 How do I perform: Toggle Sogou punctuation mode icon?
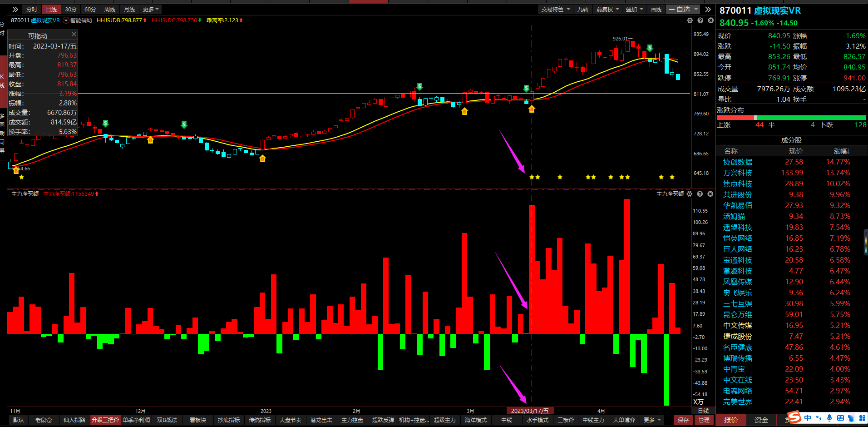tap(819, 418)
